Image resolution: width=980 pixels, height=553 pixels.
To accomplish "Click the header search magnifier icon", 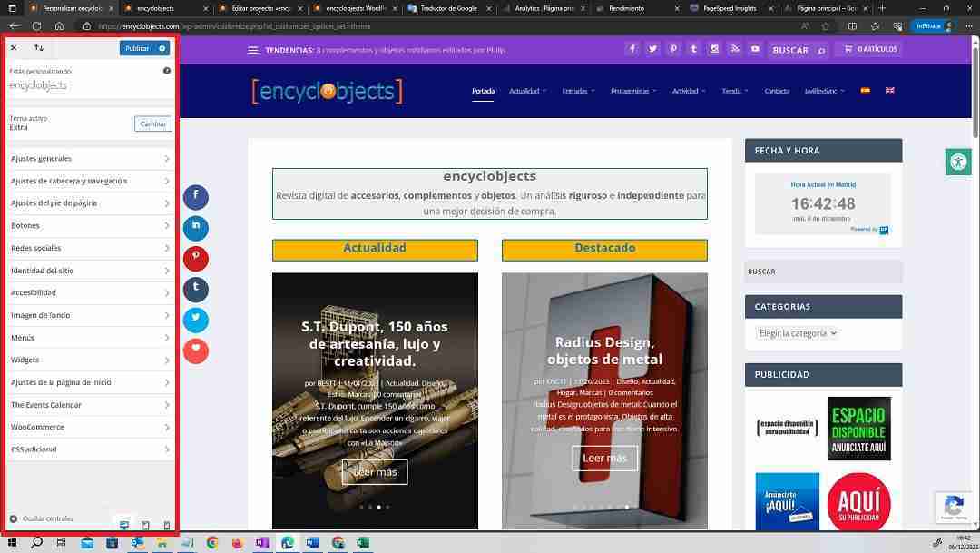I will [x=821, y=50].
